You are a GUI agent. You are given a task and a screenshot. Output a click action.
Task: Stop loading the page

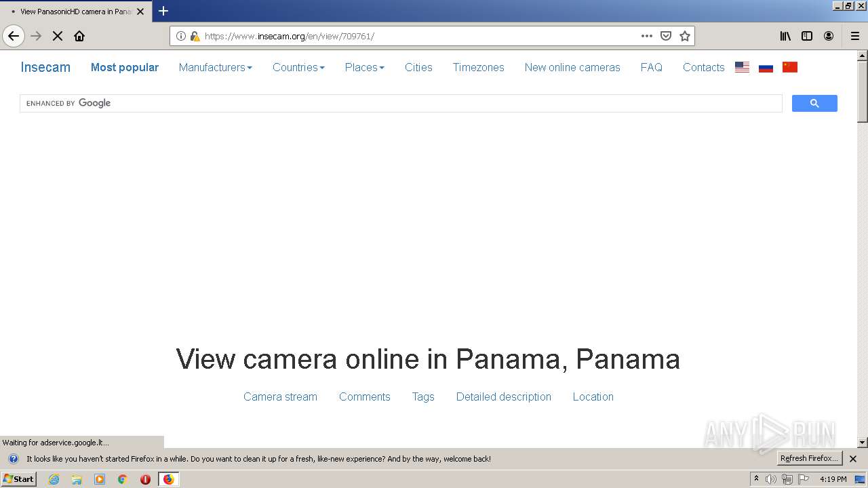tap(58, 36)
